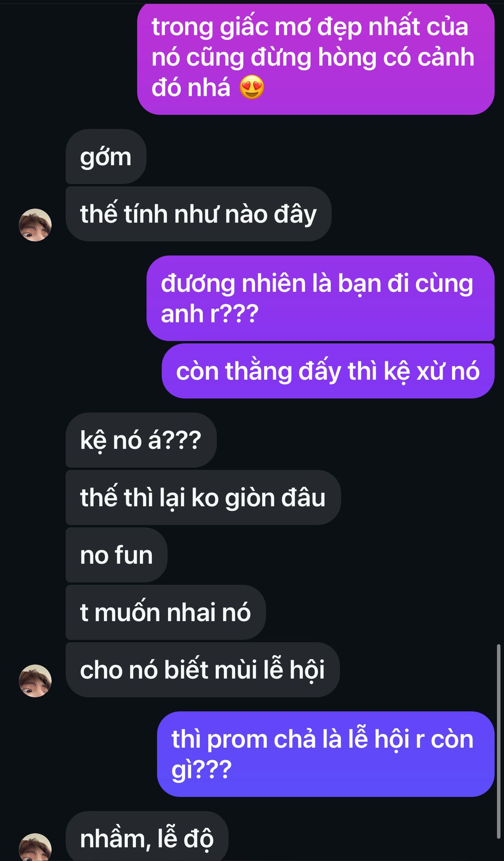Tap the avatar beside 'thế tính như nào đây'
Screen dimensions: 504x861
coord(35,225)
